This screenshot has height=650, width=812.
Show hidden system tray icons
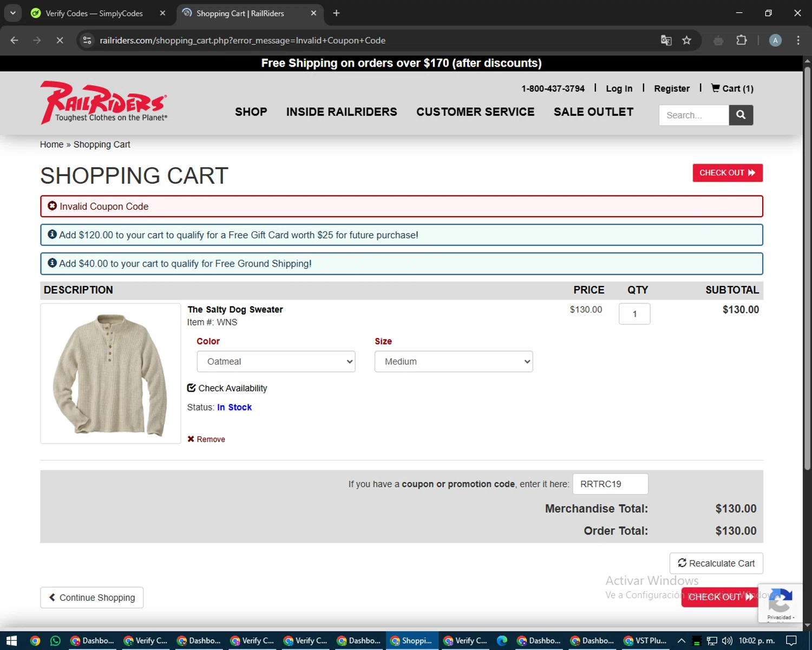682,641
